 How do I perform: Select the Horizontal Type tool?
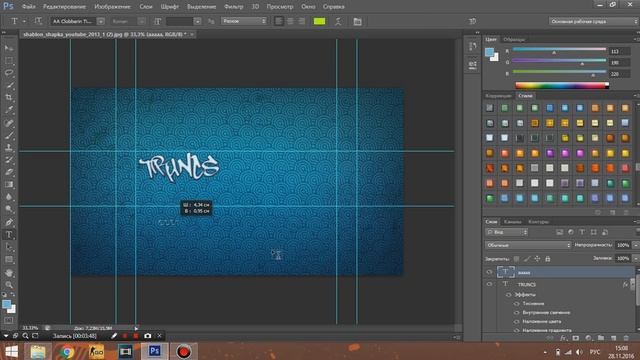tap(9, 235)
